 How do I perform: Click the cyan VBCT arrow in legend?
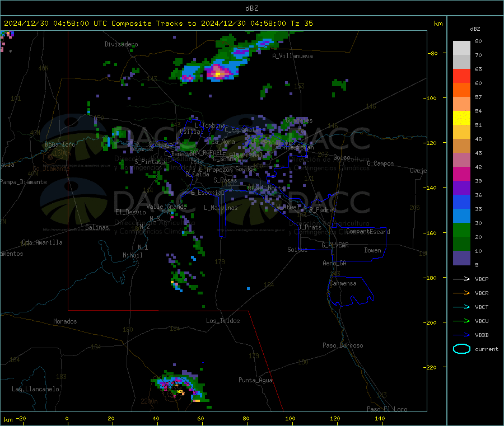pos(461,307)
